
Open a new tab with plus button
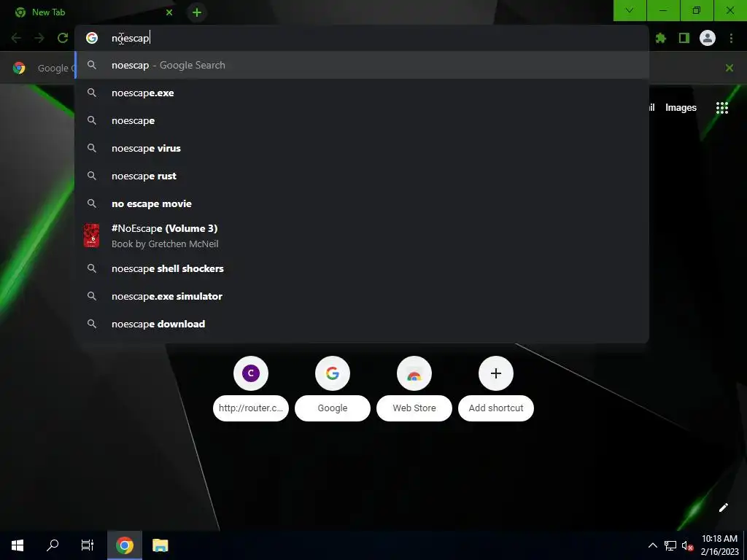197,12
